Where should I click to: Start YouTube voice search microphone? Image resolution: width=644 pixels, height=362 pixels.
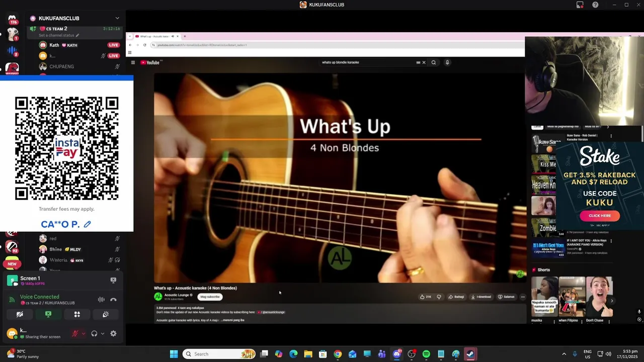point(447,62)
